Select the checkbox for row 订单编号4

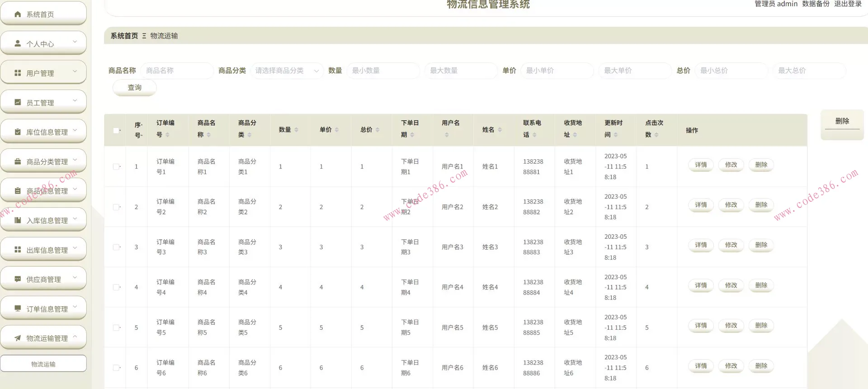pos(116,287)
